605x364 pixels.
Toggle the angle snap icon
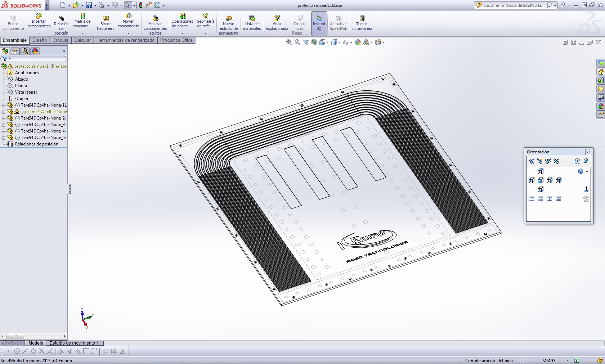(x=122, y=351)
